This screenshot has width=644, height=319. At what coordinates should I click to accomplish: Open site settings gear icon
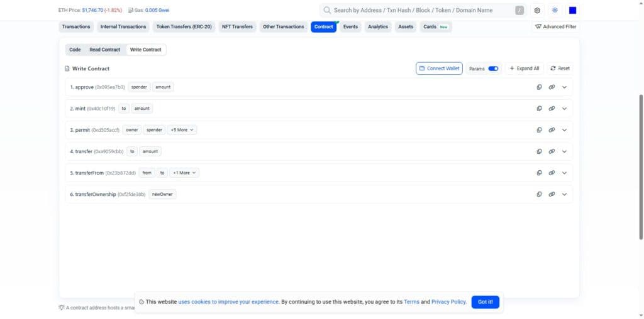pyautogui.click(x=537, y=10)
